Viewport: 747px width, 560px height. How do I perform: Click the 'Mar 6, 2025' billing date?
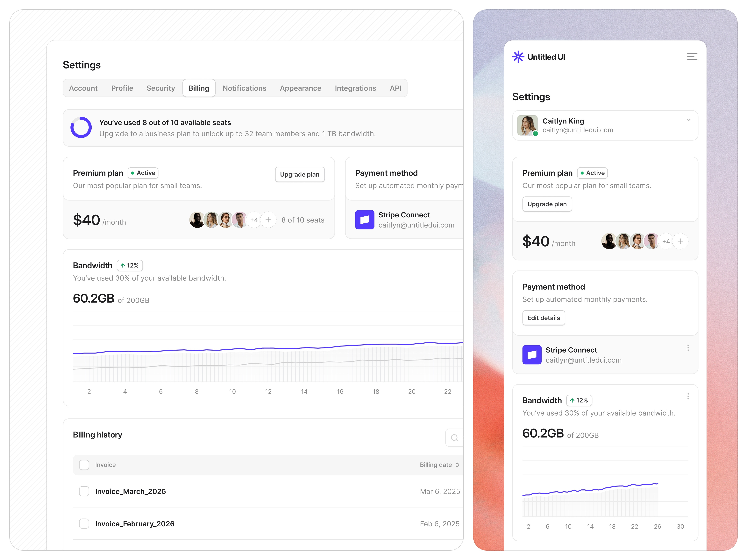[440, 492]
